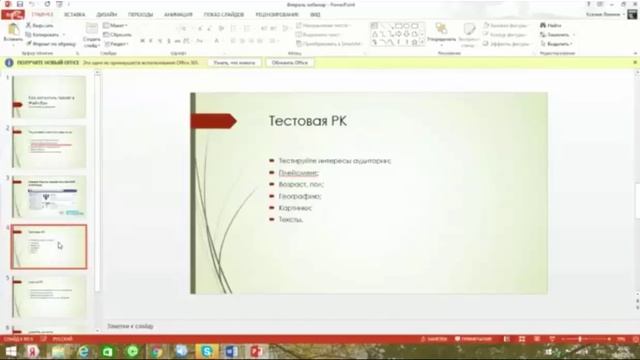This screenshot has width=640, height=360.
Task: Collapse the ribbon with the arrow
Action: pos(635,53)
